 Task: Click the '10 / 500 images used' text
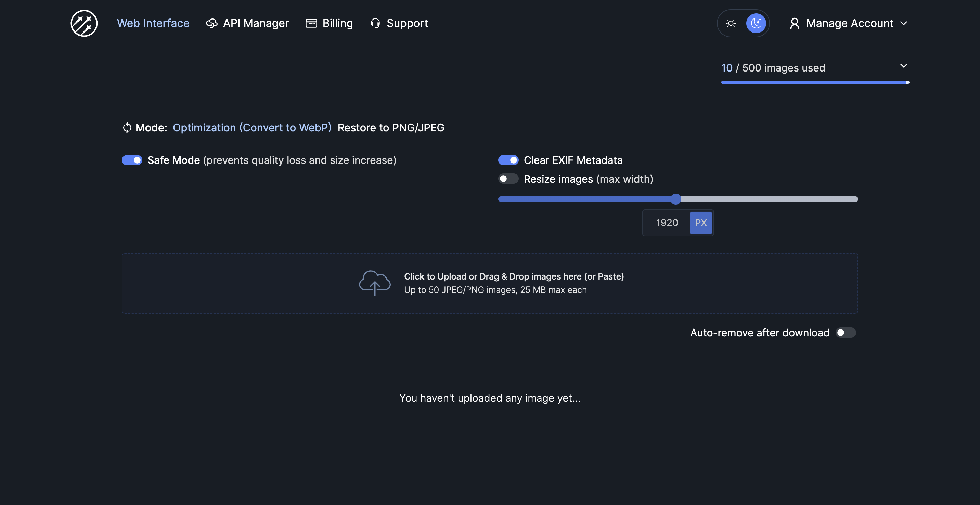[x=773, y=68]
